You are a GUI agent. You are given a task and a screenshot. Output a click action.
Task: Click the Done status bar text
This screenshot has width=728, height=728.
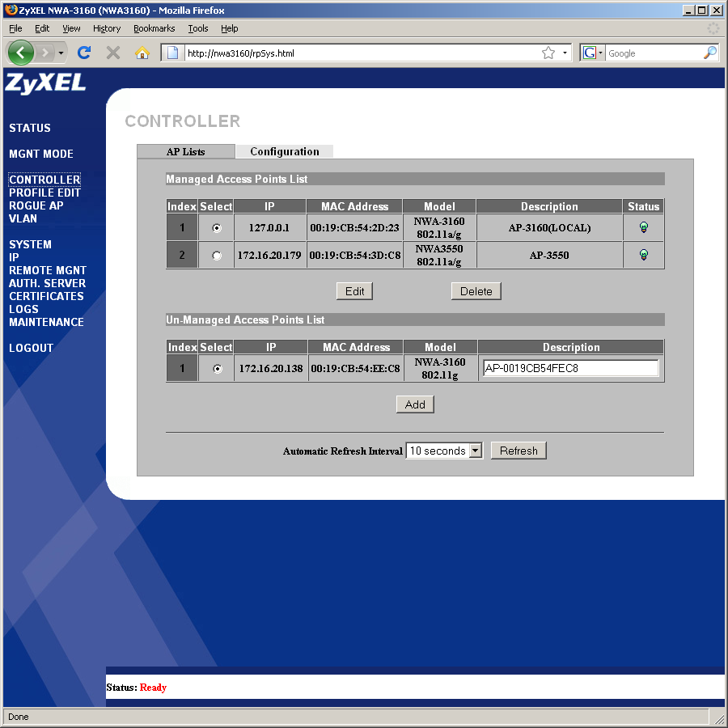[18, 717]
